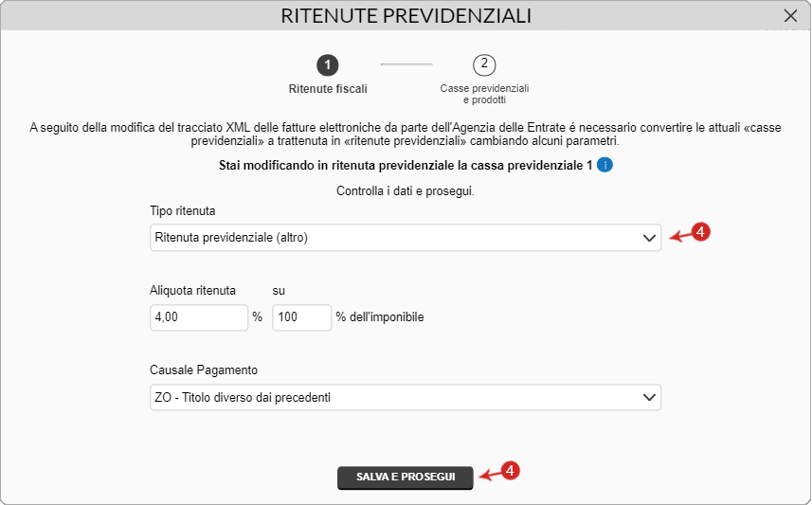Click red marker 4 beside Salva button
This screenshot has height=505, width=812.
510,471
